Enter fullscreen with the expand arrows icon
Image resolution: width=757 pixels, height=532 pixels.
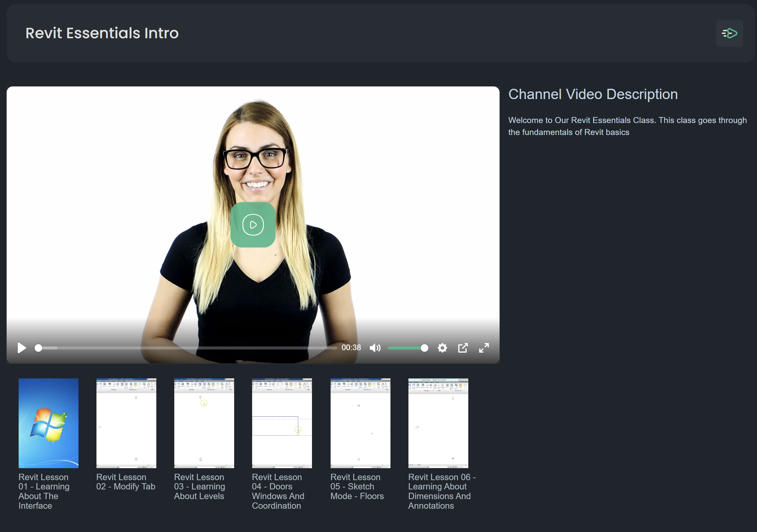(484, 348)
